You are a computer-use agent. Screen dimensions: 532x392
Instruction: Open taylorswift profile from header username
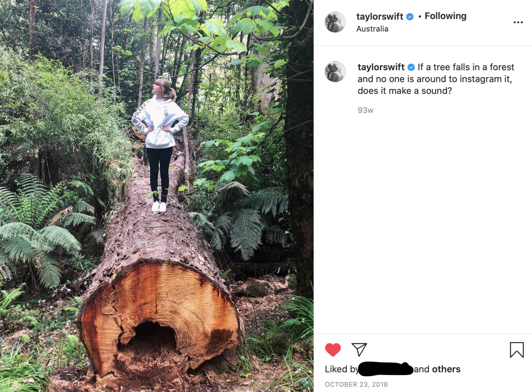click(x=379, y=17)
